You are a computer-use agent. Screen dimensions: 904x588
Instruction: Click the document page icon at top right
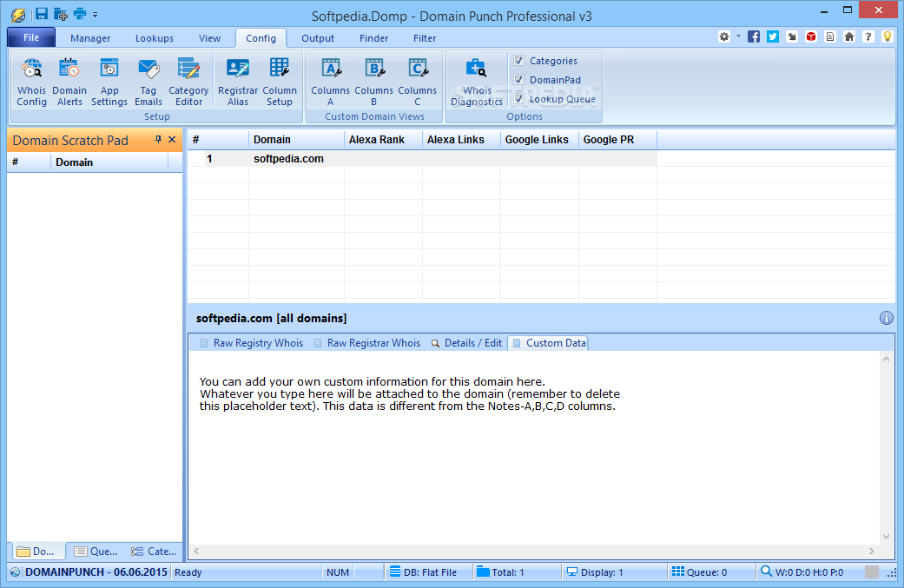pyautogui.click(x=830, y=36)
